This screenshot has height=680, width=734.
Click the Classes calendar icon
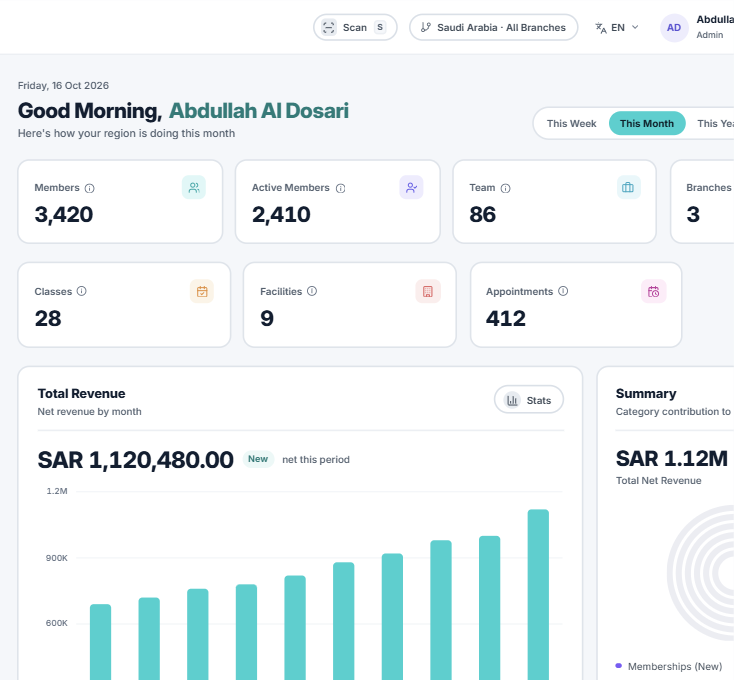click(x=202, y=291)
